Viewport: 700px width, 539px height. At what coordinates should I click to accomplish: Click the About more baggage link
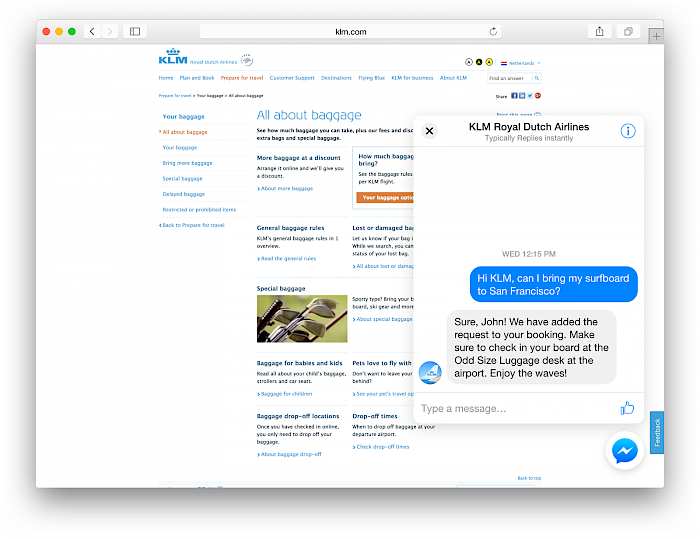click(285, 188)
